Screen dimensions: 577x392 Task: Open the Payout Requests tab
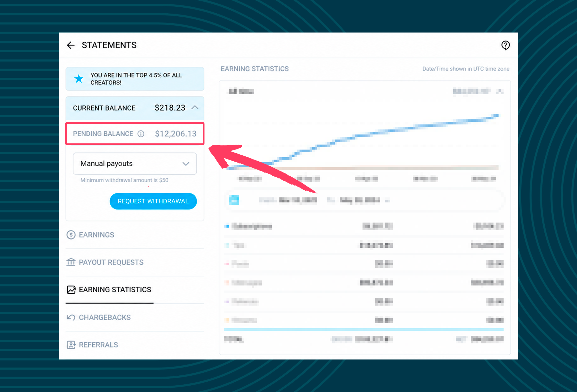click(135, 262)
